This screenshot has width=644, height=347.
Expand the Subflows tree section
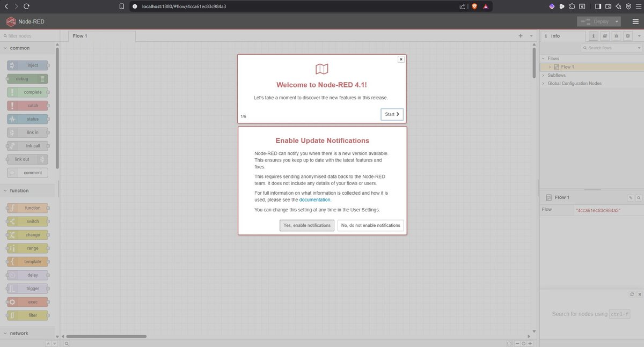[543, 76]
